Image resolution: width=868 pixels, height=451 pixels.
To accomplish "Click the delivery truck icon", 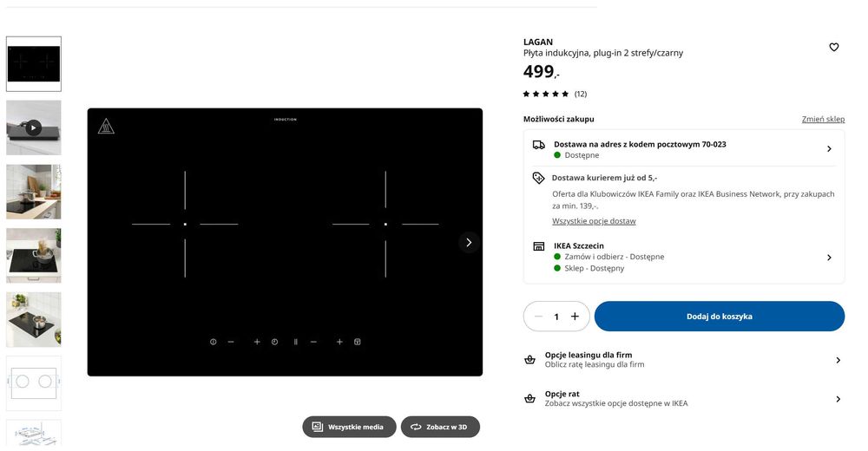I will pos(539,145).
